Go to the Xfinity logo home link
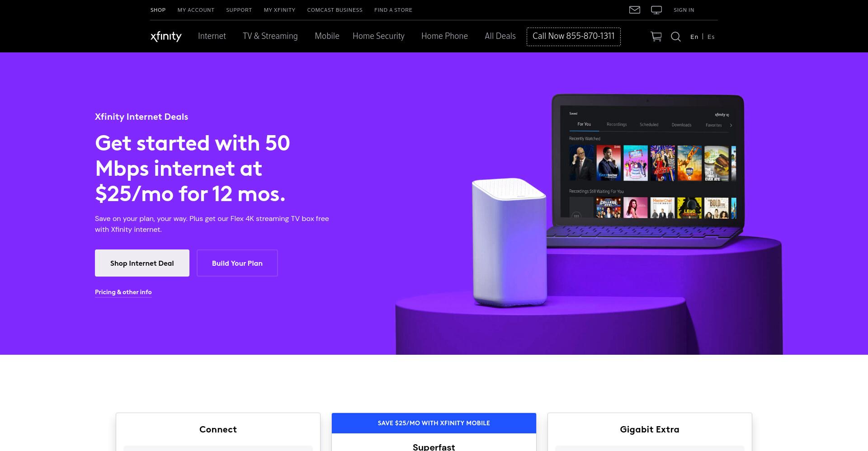 (x=166, y=36)
